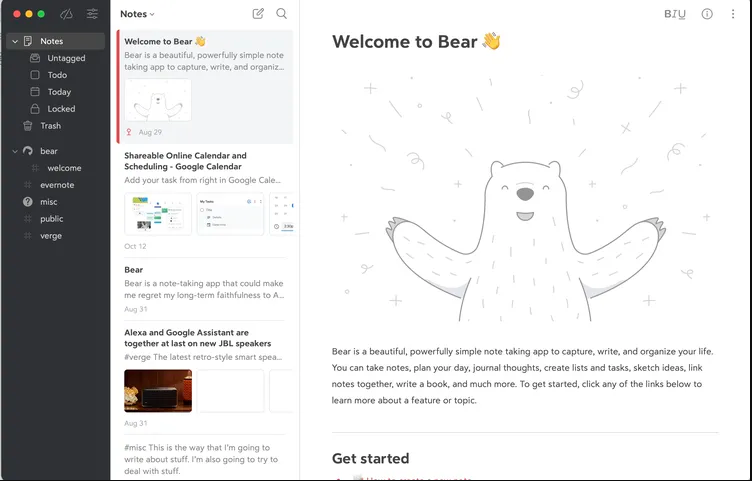Select the welcome tag label

click(x=64, y=168)
